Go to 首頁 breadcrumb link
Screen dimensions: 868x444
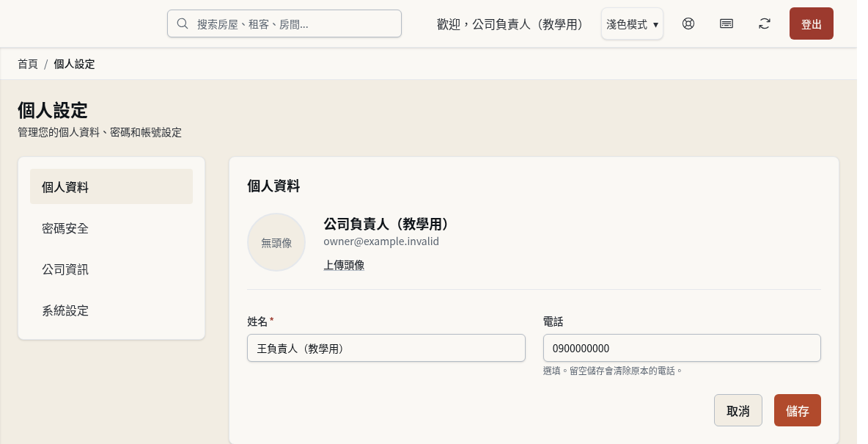[x=28, y=65]
